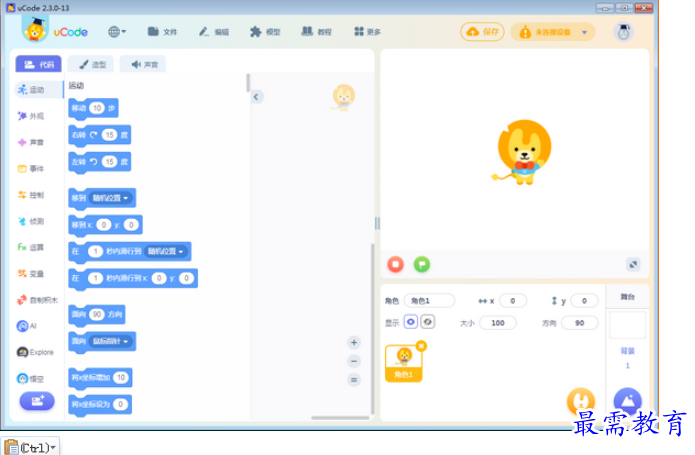
Task: Open mouse pointer dropdown in 面向 block
Action: (110, 341)
